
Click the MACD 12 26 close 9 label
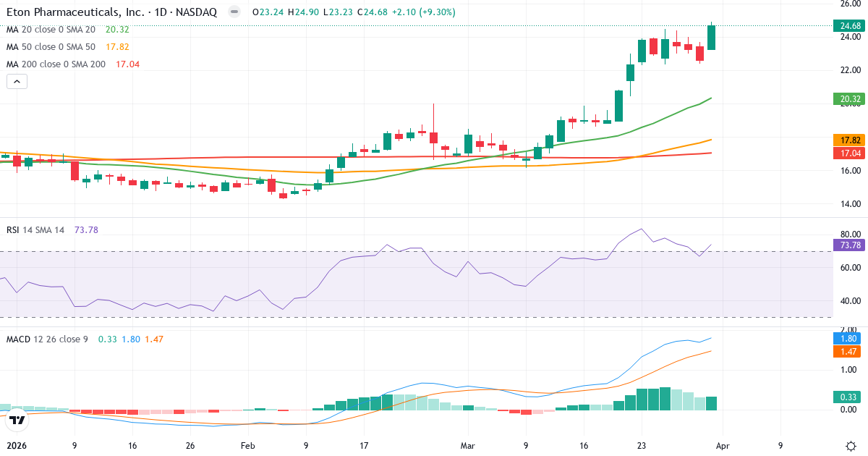(x=47, y=338)
